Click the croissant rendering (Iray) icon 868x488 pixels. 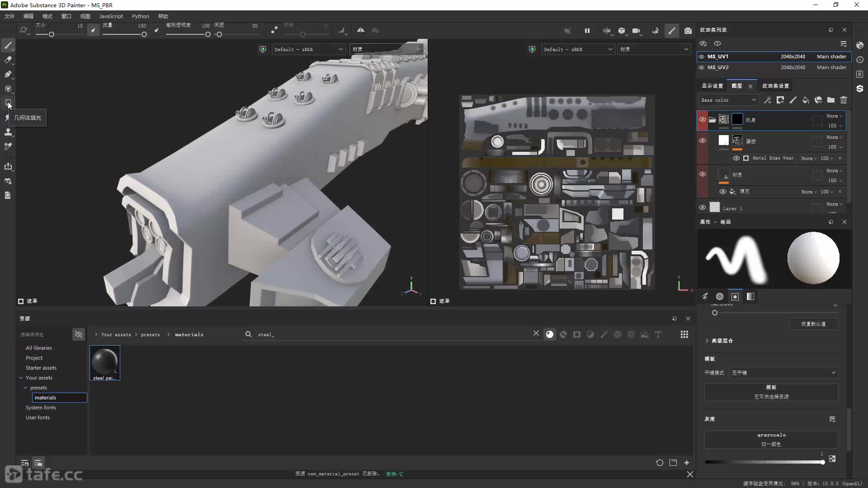point(656,31)
